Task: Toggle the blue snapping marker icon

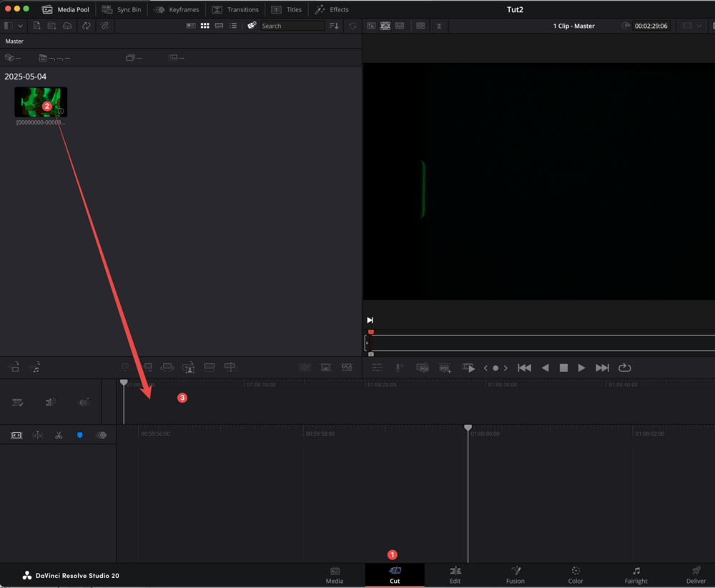Action: pos(79,435)
